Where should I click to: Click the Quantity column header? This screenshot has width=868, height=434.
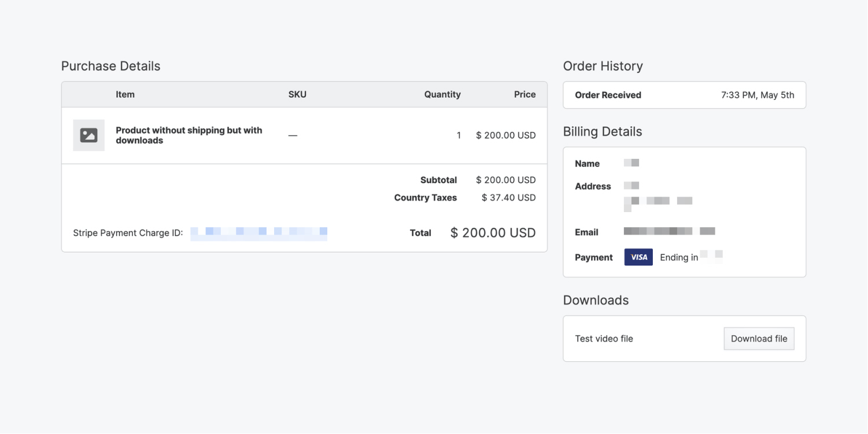(442, 94)
